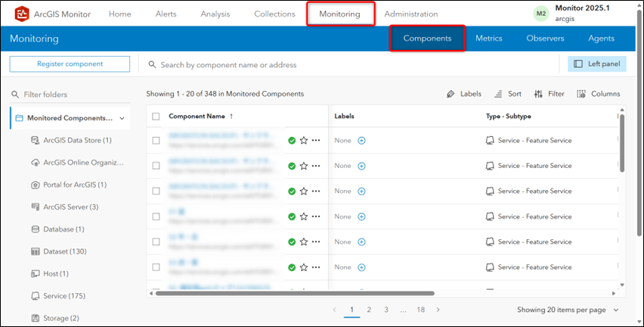Open the Collections menu

[275, 14]
